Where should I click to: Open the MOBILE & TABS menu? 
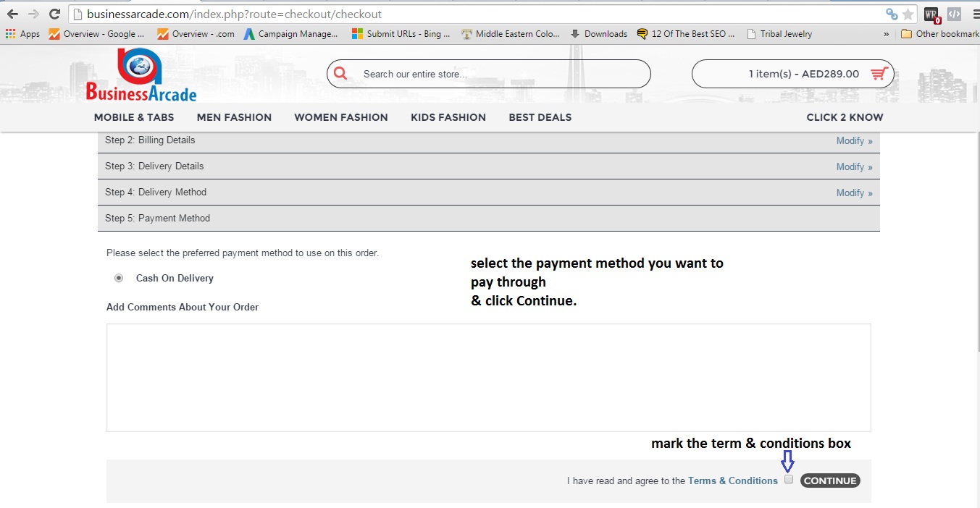[134, 117]
